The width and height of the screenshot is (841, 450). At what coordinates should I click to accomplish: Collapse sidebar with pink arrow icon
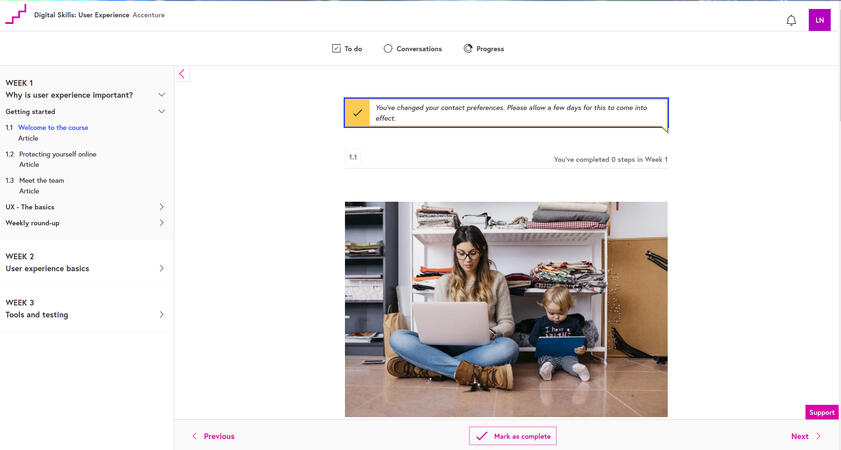(x=181, y=74)
